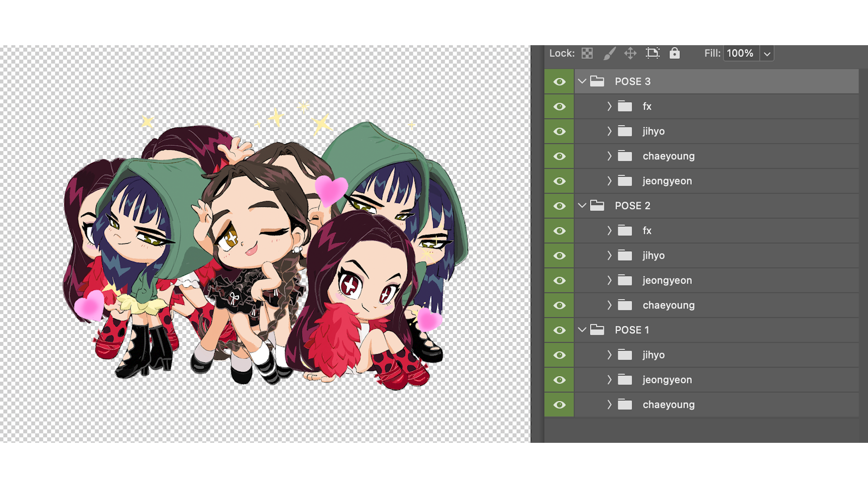Viewport: 868px width, 488px height.
Task: Hide chaeyoung group in POSE 2
Action: pyautogui.click(x=559, y=305)
